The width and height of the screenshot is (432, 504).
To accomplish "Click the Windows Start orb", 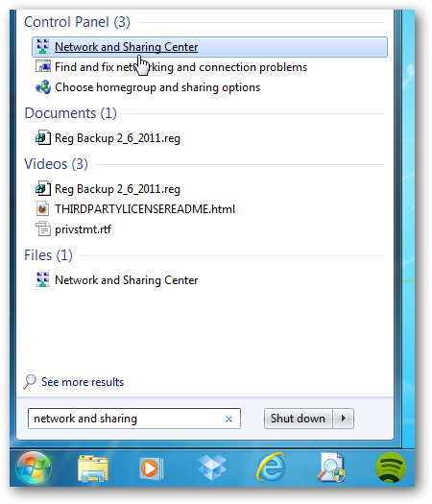I will [x=34, y=468].
